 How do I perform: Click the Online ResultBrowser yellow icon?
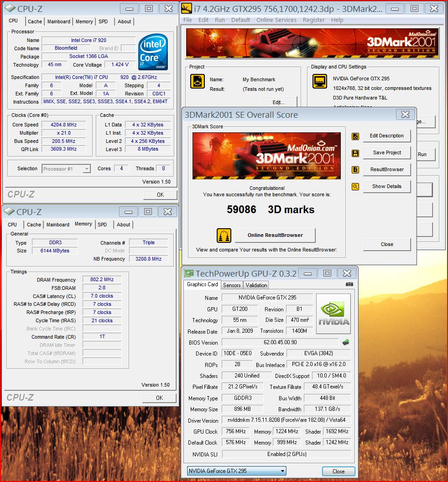click(x=224, y=236)
